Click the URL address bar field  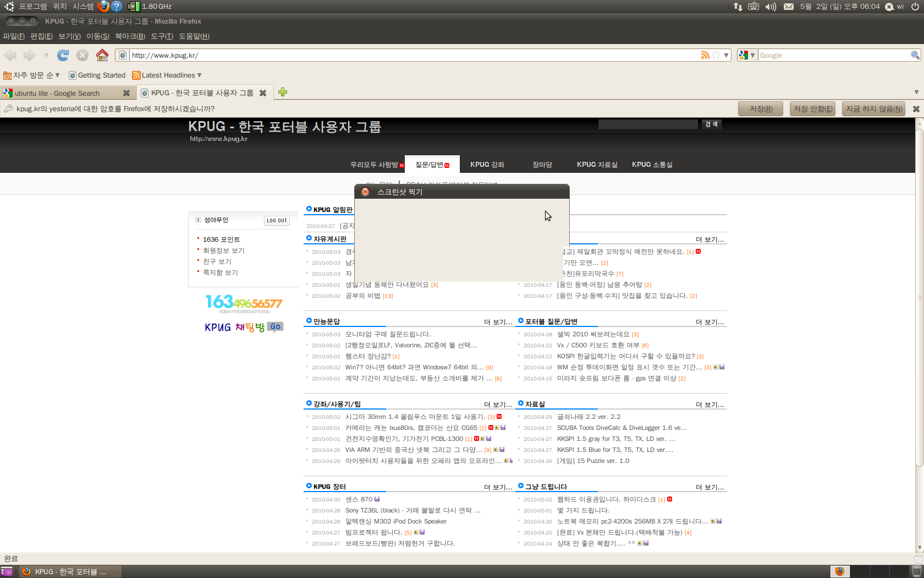click(x=415, y=55)
